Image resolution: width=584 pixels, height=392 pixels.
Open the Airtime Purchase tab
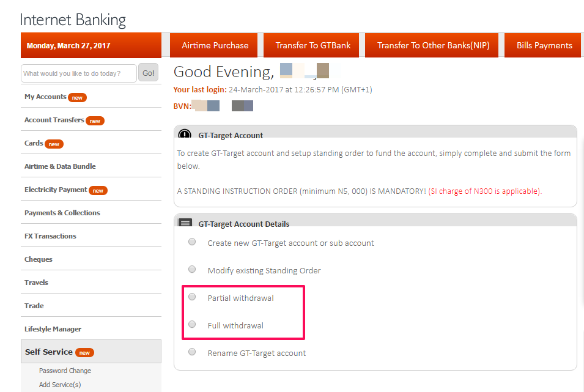pyautogui.click(x=214, y=45)
